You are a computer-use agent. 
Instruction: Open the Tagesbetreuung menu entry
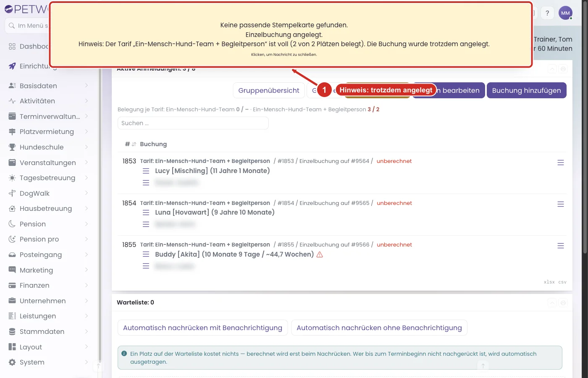coord(49,178)
